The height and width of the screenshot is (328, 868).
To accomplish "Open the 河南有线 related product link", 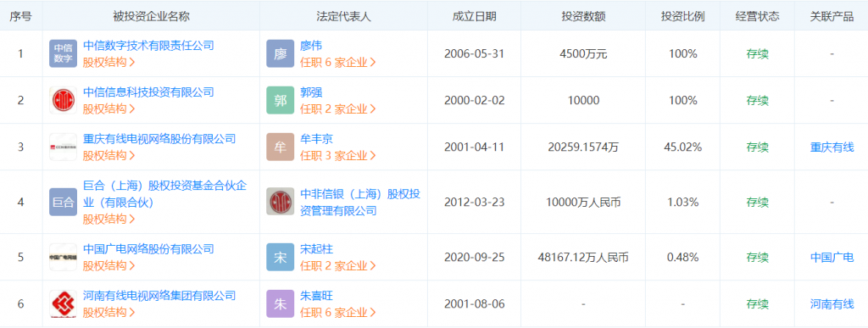I will [832, 303].
